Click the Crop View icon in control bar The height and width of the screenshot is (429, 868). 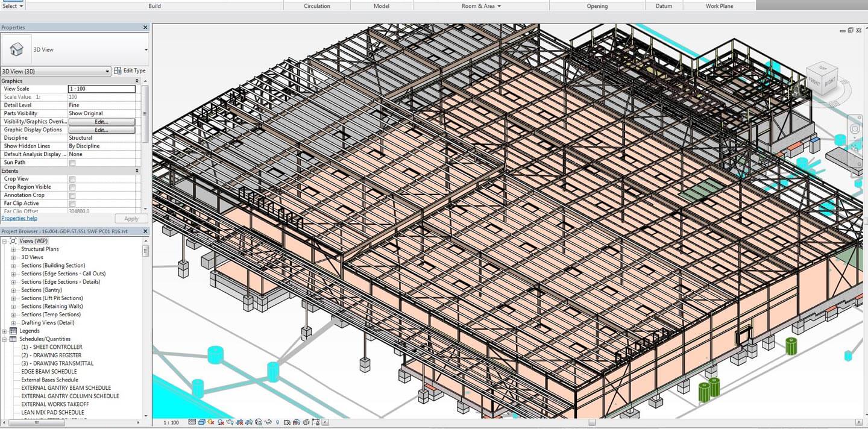239,422
